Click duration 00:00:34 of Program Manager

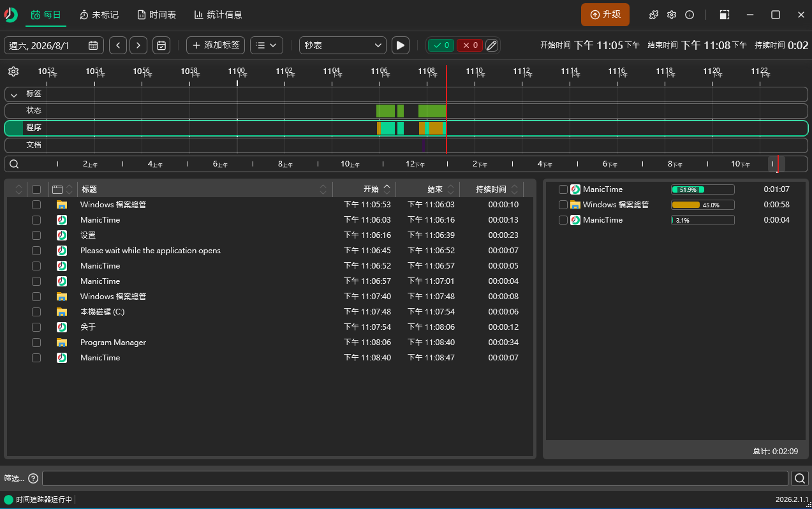click(503, 343)
